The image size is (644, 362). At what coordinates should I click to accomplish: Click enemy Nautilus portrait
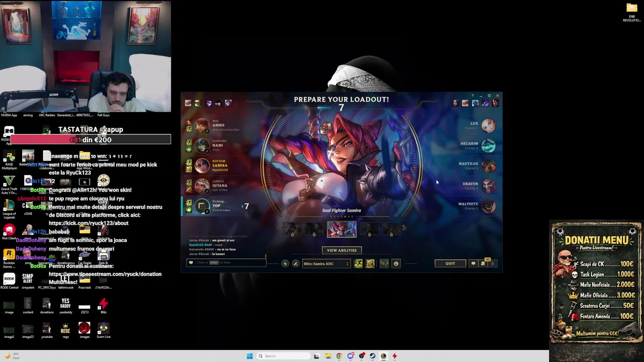tap(488, 165)
